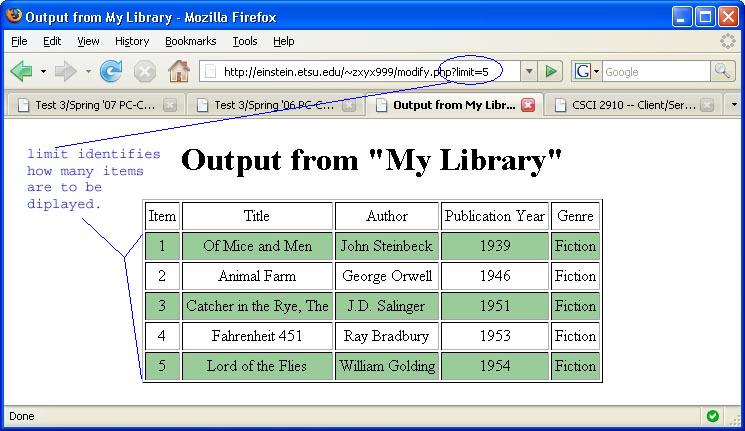Expand the address bar history dropdown
The image size is (745, 431).
pyautogui.click(x=529, y=72)
